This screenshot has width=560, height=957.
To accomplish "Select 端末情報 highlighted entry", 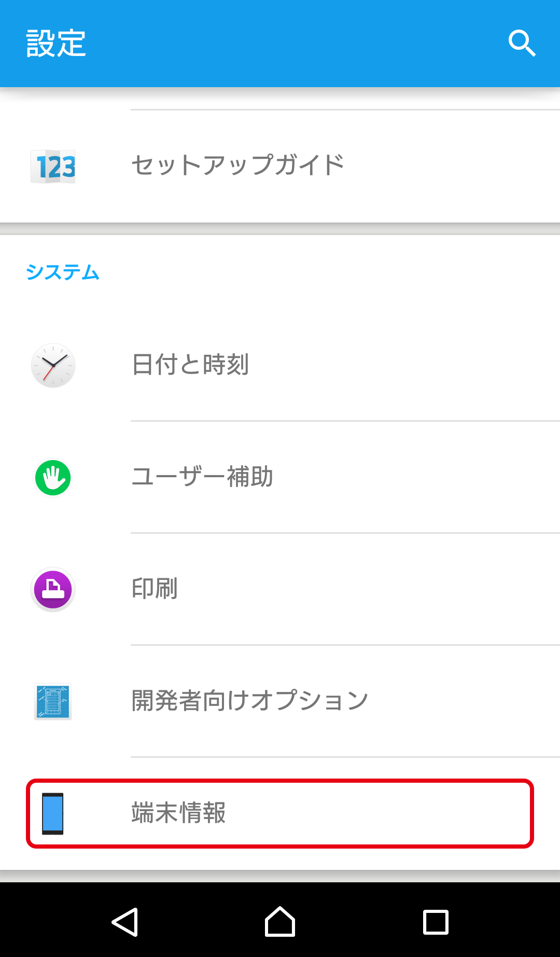I will click(280, 813).
